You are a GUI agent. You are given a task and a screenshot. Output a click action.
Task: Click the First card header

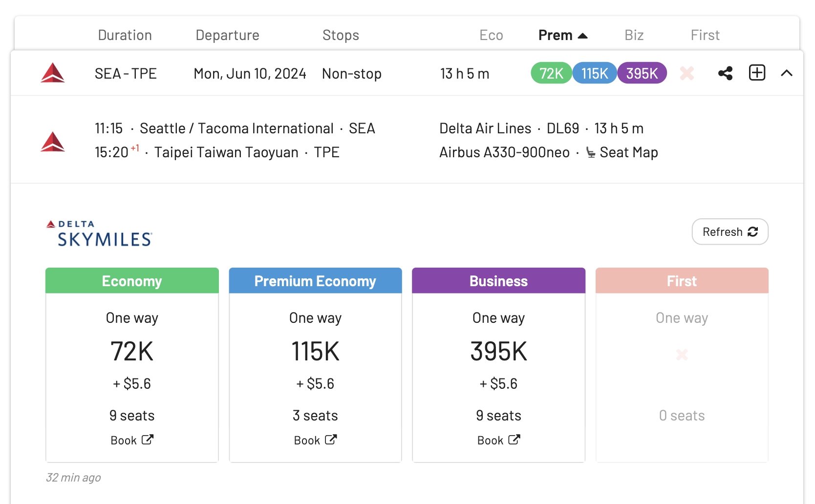coord(682,281)
